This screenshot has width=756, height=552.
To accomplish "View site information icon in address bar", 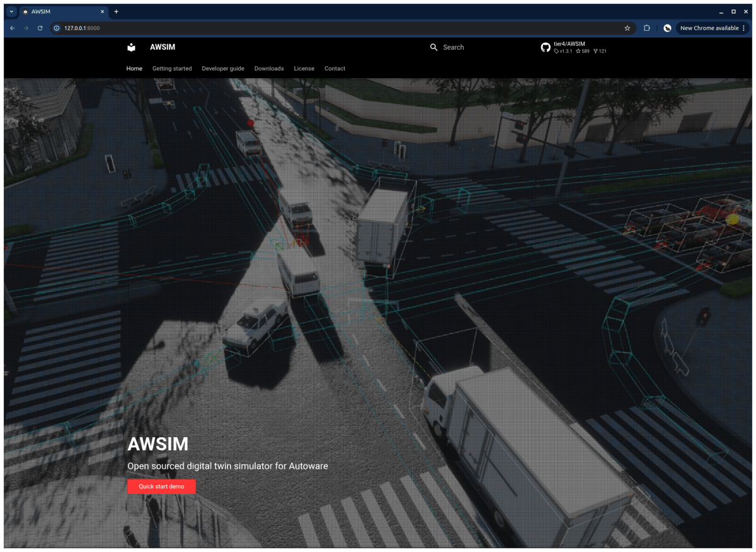I will point(57,28).
